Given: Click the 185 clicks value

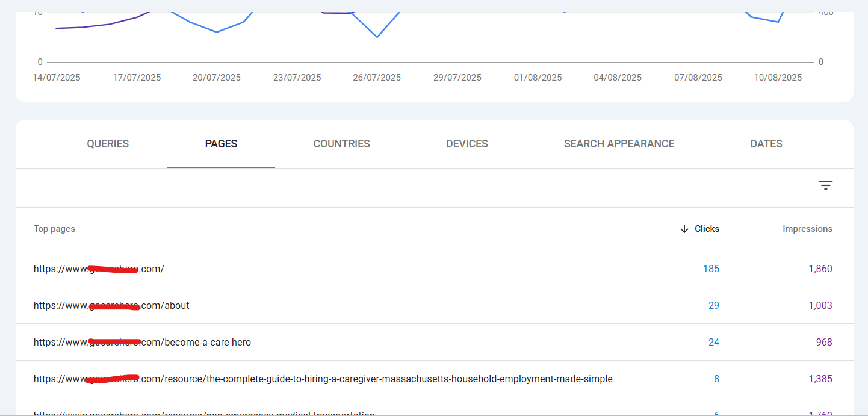Looking at the screenshot, I should tap(711, 269).
